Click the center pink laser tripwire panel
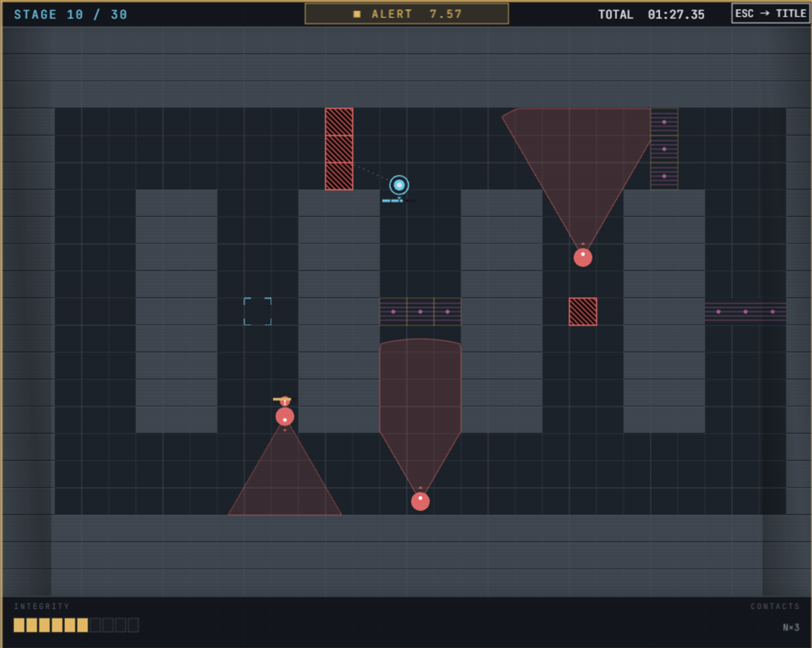Image resolution: width=812 pixels, height=648 pixels. click(x=420, y=311)
